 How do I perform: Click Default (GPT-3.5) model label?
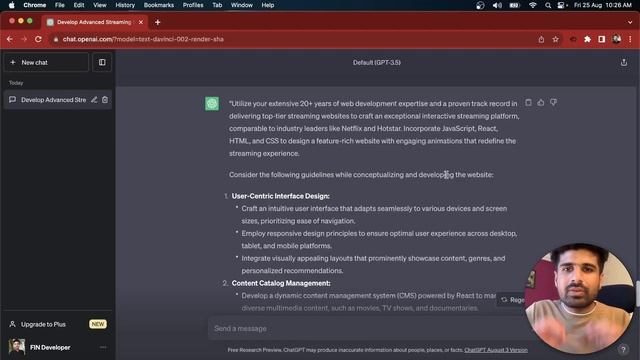(x=376, y=62)
